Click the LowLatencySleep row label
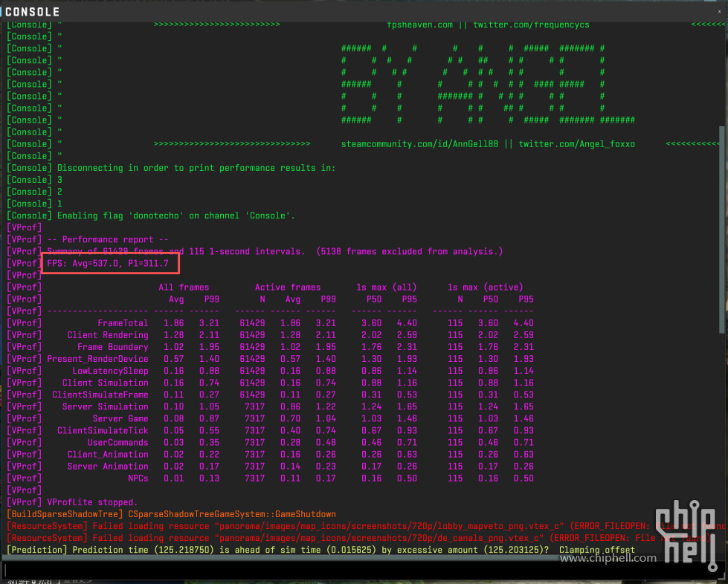The image size is (728, 584). 110,371
